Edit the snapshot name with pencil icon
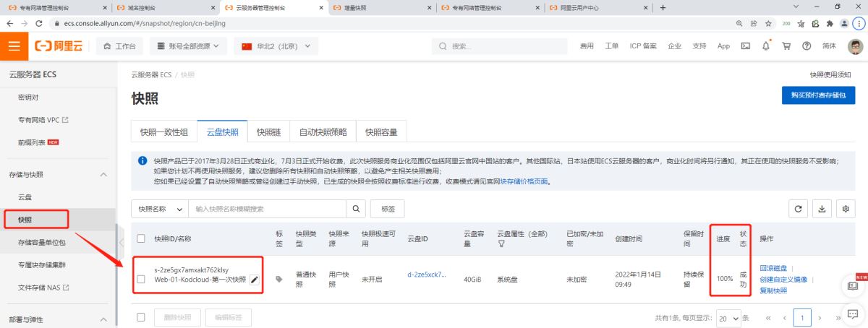This screenshot has width=868, height=328. (254, 280)
